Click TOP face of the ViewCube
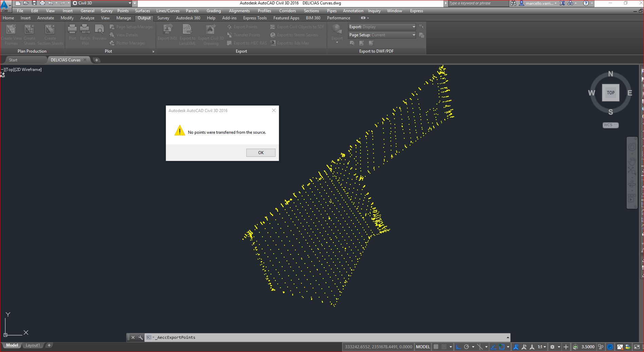The height and width of the screenshot is (352, 644). pos(610,93)
